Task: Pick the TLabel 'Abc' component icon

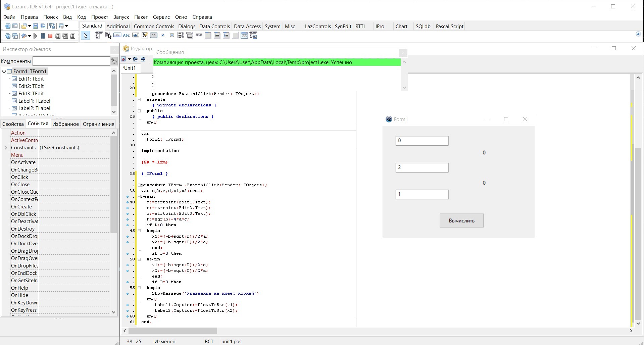Action: 126,35
